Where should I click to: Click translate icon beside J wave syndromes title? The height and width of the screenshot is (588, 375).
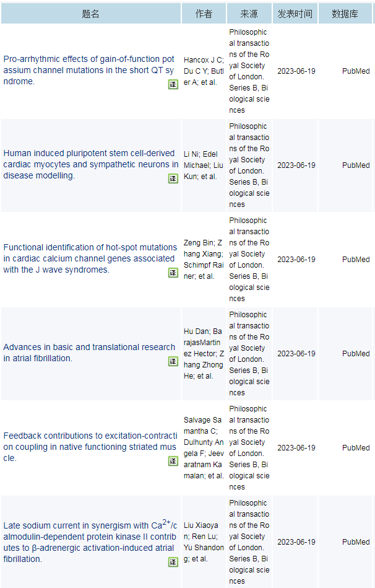point(173,273)
